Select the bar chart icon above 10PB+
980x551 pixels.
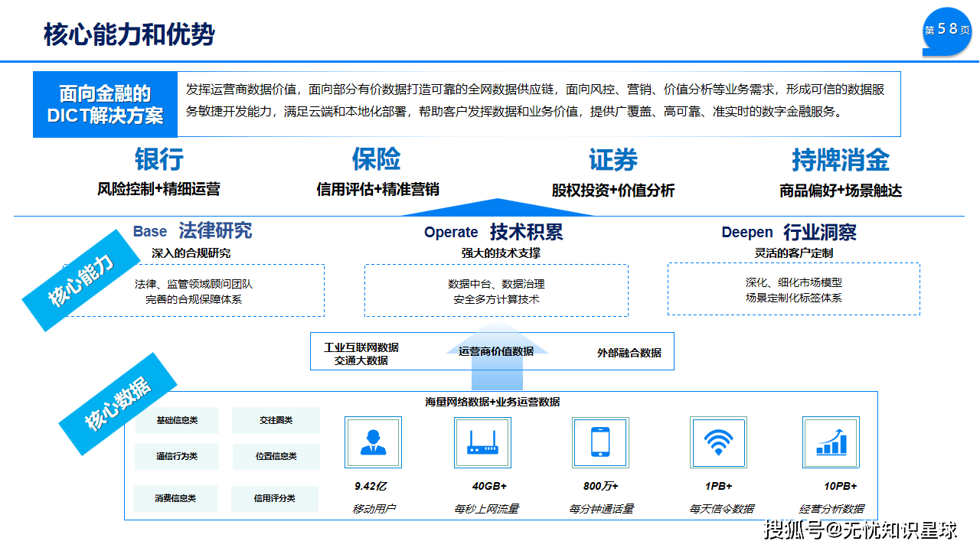point(831,442)
